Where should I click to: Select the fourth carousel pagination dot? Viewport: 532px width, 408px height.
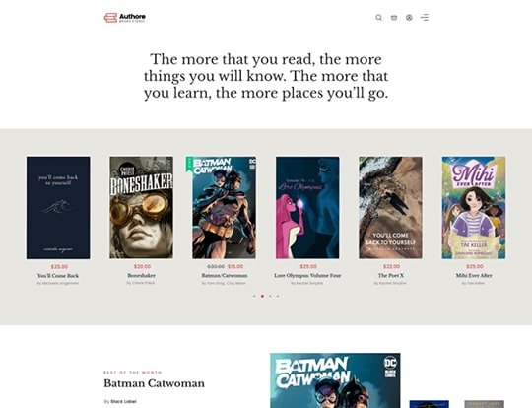click(x=278, y=296)
